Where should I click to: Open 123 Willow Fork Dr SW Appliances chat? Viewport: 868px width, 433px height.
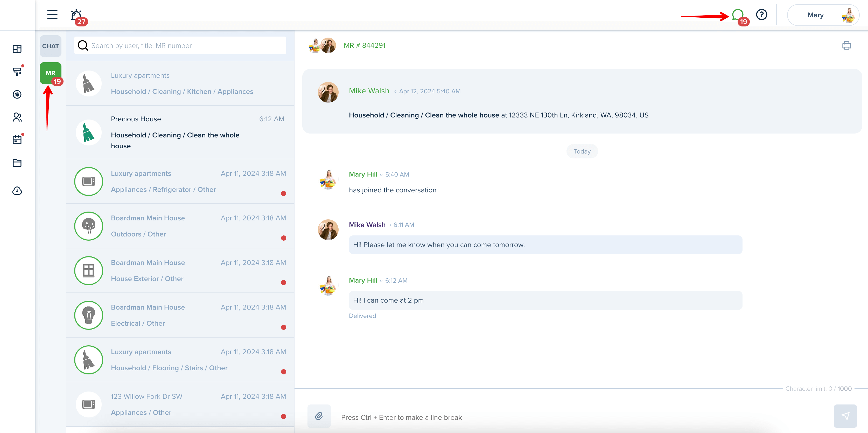(180, 404)
